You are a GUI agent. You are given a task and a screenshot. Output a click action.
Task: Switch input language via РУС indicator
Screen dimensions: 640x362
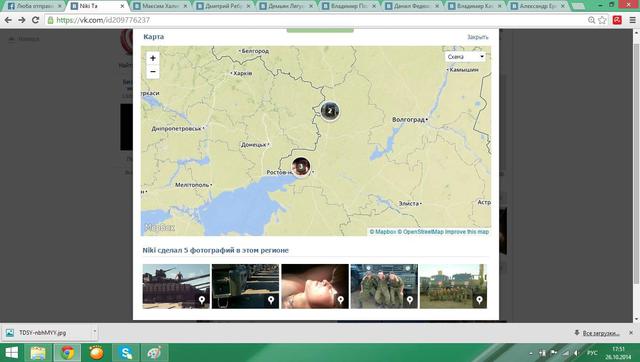click(592, 353)
